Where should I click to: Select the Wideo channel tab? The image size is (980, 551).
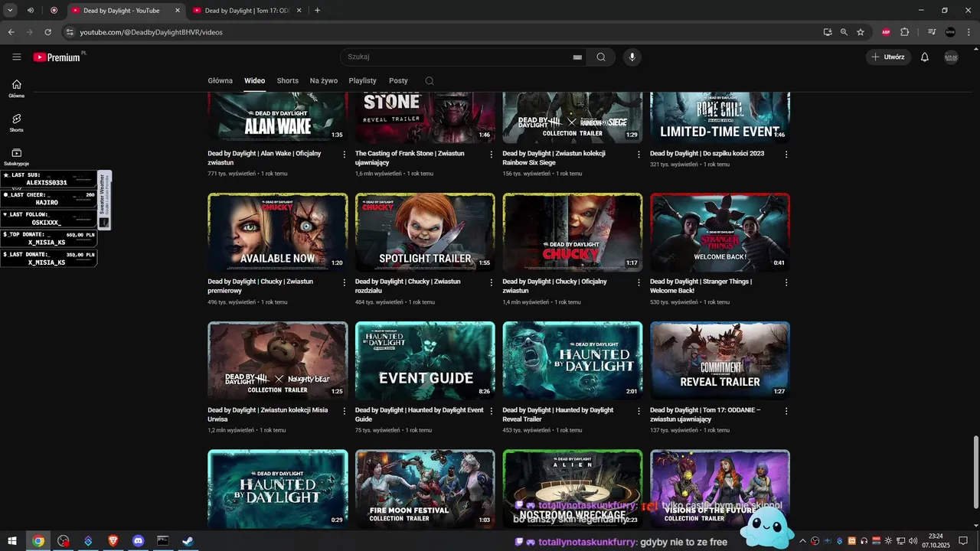coord(255,80)
